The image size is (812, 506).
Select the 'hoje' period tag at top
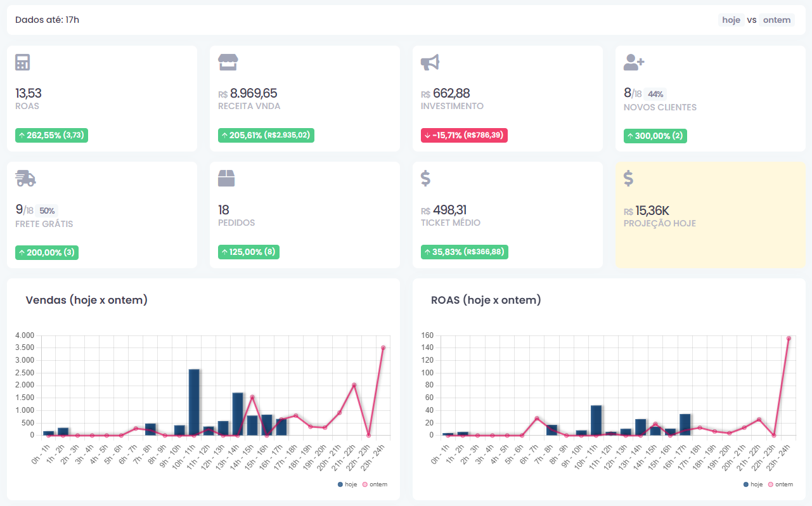point(731,20)
